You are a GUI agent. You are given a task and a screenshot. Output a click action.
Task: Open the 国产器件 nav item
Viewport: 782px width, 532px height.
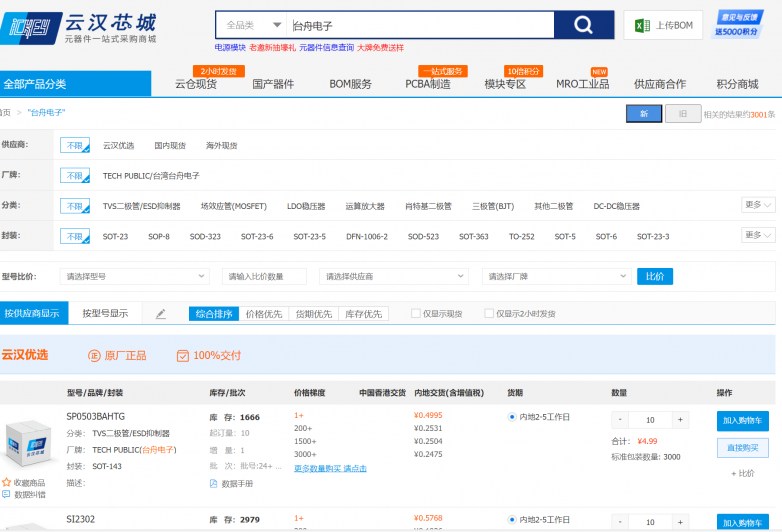click(x=273, y=84)
